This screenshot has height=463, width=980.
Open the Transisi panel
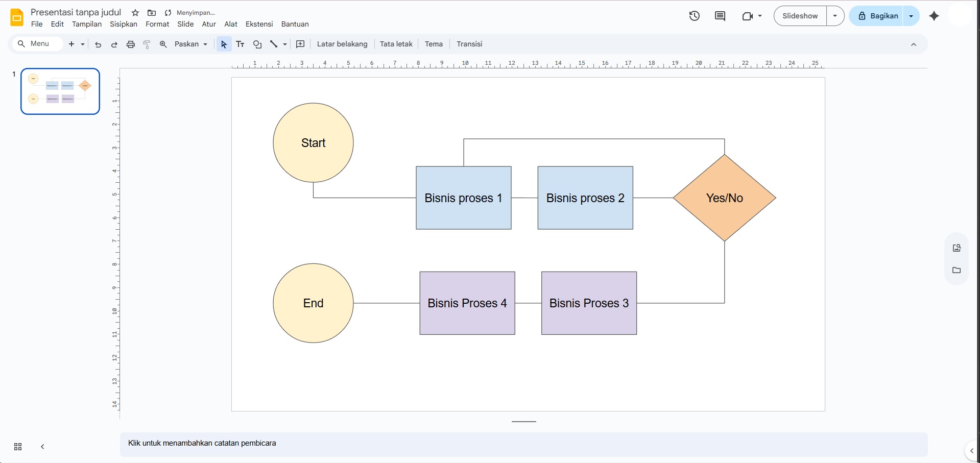(x=469, y=44)
